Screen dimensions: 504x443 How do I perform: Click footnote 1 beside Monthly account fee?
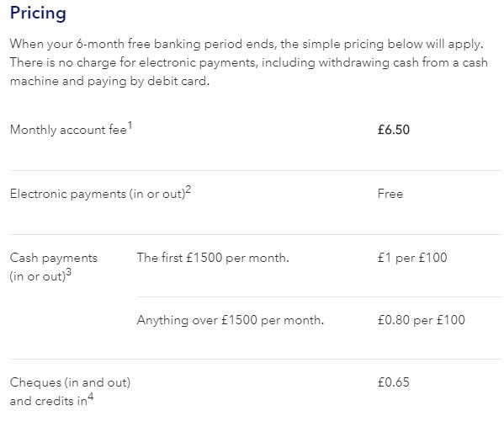tap(130, 125)
